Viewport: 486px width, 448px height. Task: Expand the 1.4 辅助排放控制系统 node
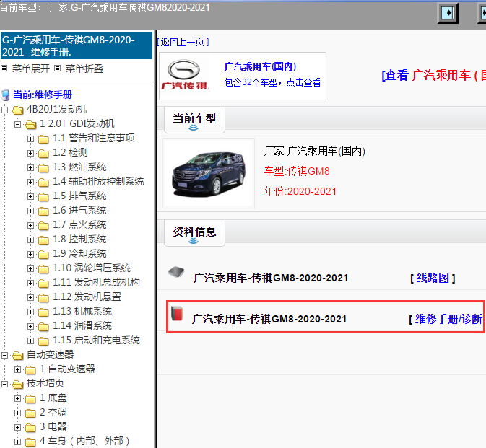[x=30, y=182]
